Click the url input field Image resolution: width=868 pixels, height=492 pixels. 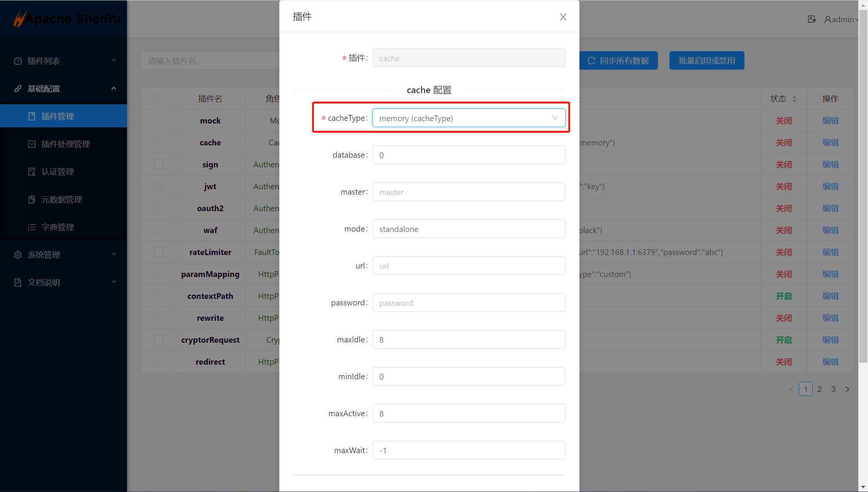(469, 266)
